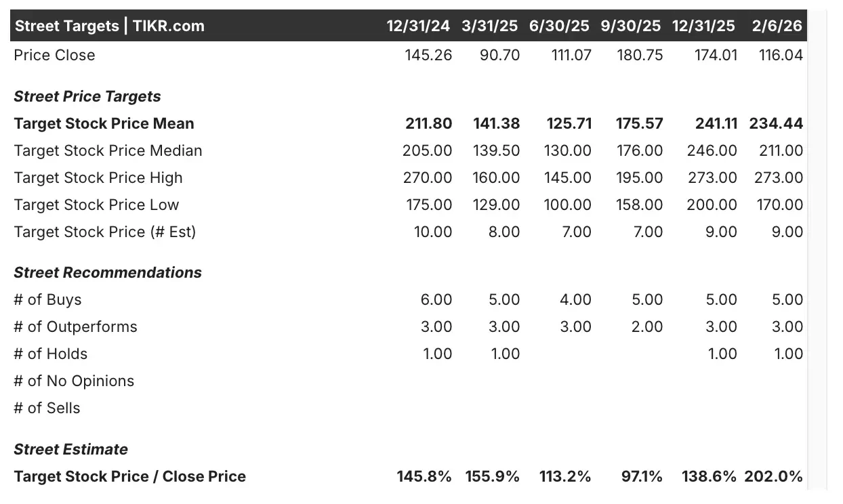The width and height of the screenshot is (843, 504).
Task: Click the Street Targets | TIKR.com header
Action: (109, 26)
